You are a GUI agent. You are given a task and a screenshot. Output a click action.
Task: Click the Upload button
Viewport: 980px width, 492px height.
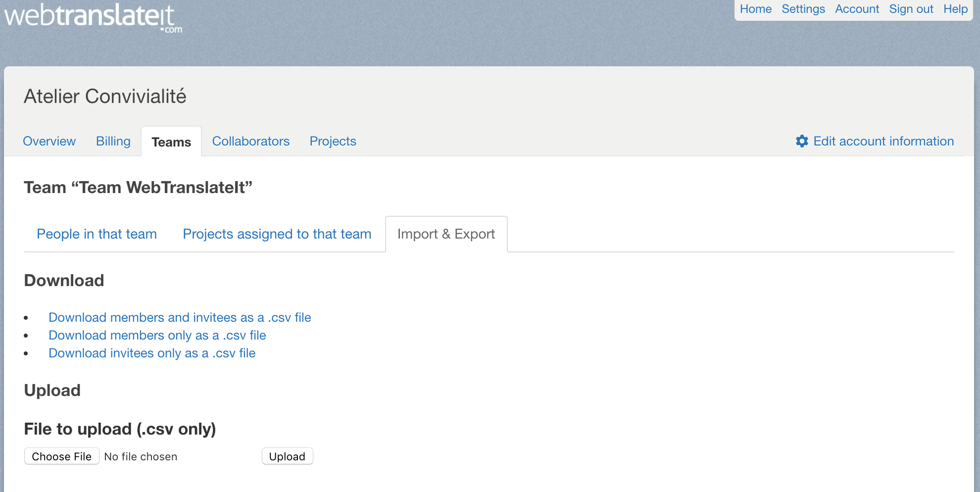[x=287, y=456]
